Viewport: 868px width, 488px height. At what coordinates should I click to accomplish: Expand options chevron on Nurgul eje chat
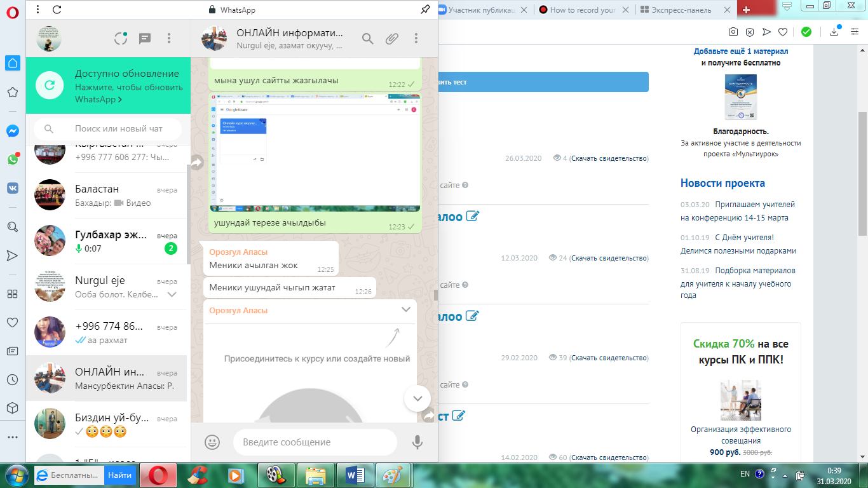(172, 294)
